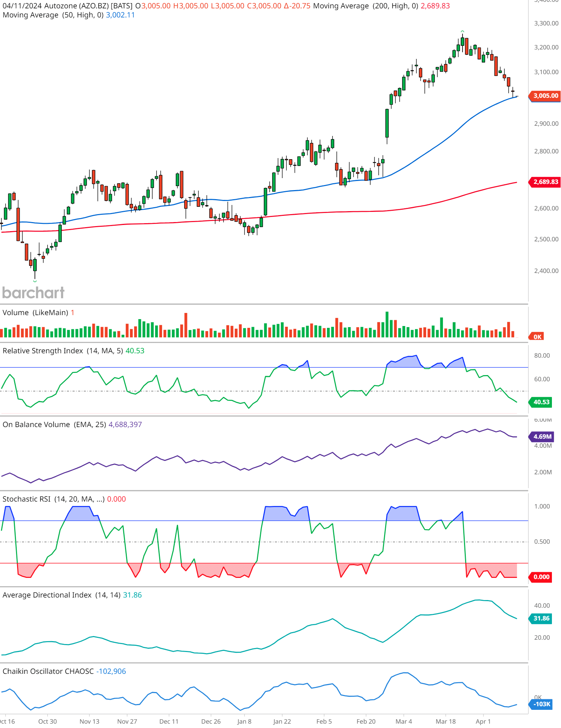561x728 pixels.
Task: Click the 2,400.00 price axis label
Action: pyautogui.click(x=546, y=271)
